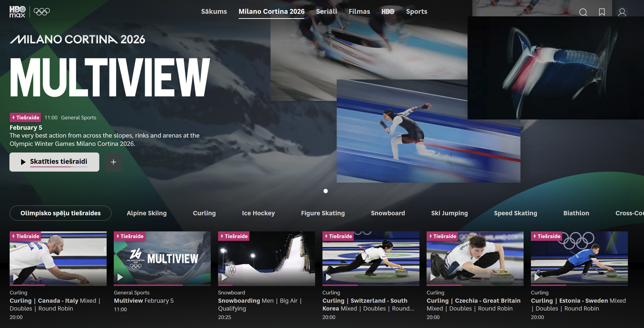Click progress bar under Switzerland - South Korea thumbnail
This screenshot has width=644, height=328.
pos(370,285)
